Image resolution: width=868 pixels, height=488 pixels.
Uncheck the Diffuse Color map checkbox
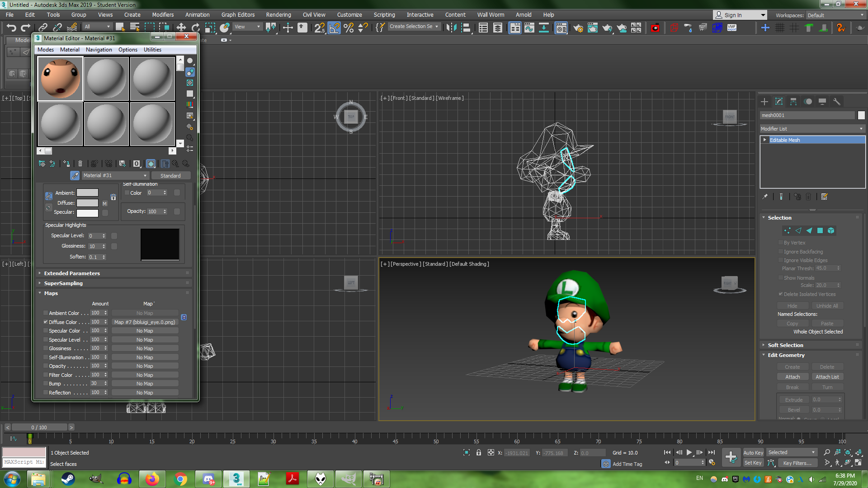[x=46, y=322]
